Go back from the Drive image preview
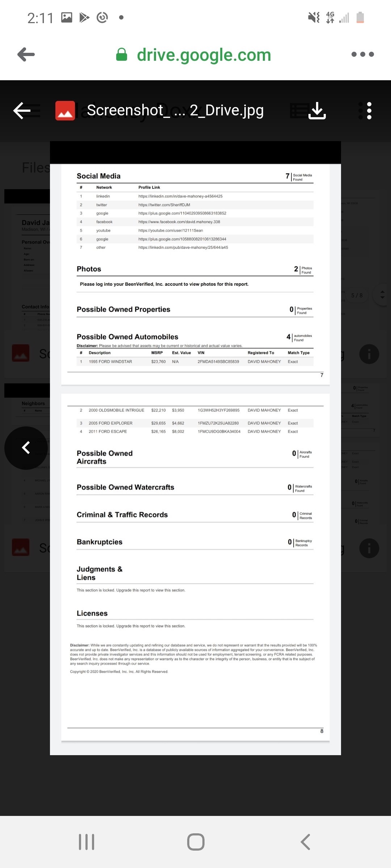The image size is (391, 868). pos(22,110)
